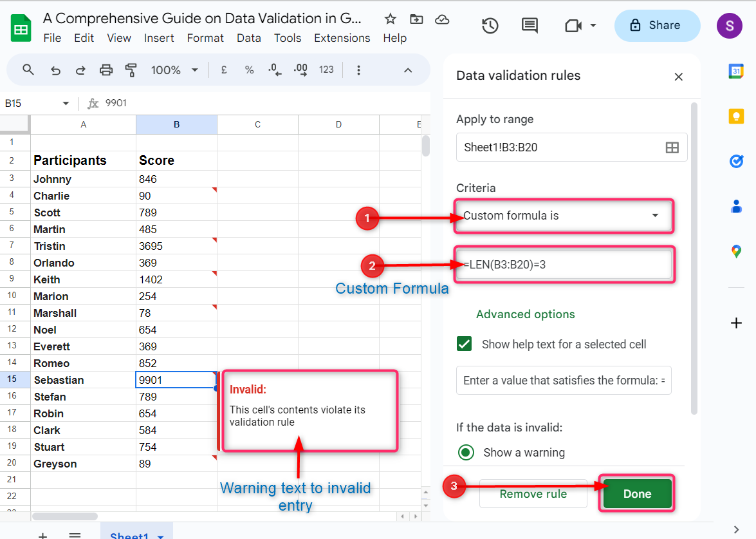The width and height of the screenshot is (756, 539).
Task: Click the custom formula input field
Action: coord(564,265)
